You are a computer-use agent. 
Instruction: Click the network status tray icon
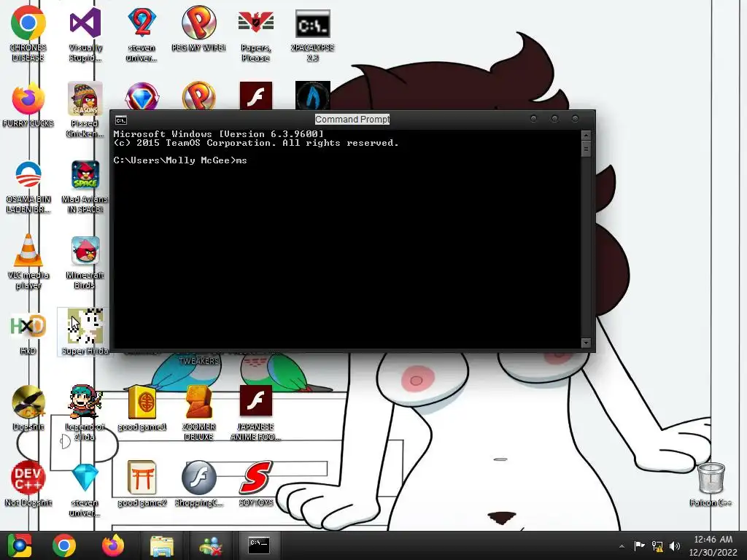pyautogui.click(x=657, y=546)
